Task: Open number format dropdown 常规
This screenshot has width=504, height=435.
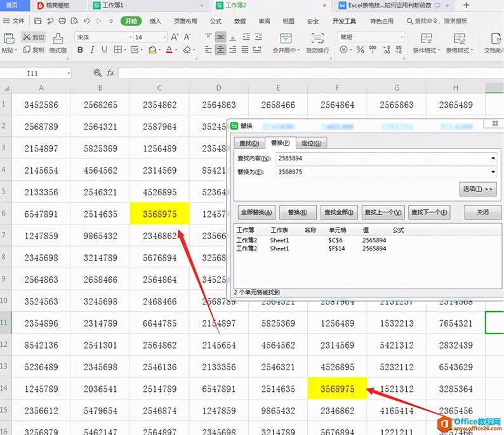Action: [x=402, y=37]
